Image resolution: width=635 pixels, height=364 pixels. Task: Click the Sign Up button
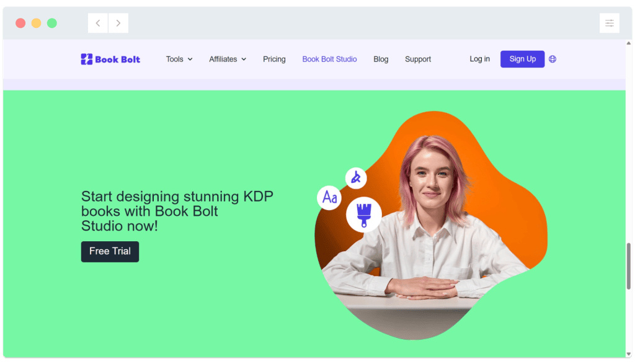[522, 59]
